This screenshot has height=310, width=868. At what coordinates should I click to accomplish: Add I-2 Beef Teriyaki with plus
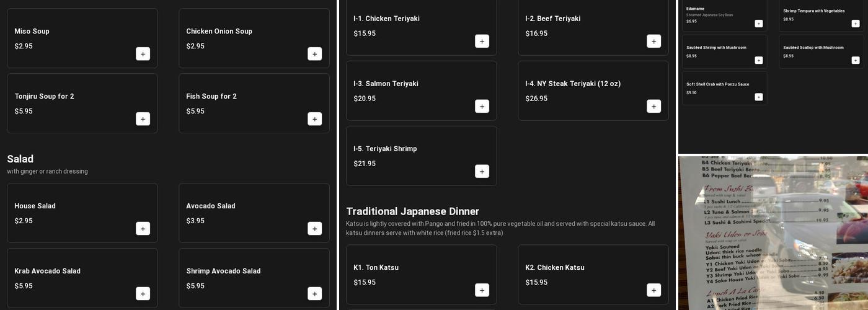[653, 42]
